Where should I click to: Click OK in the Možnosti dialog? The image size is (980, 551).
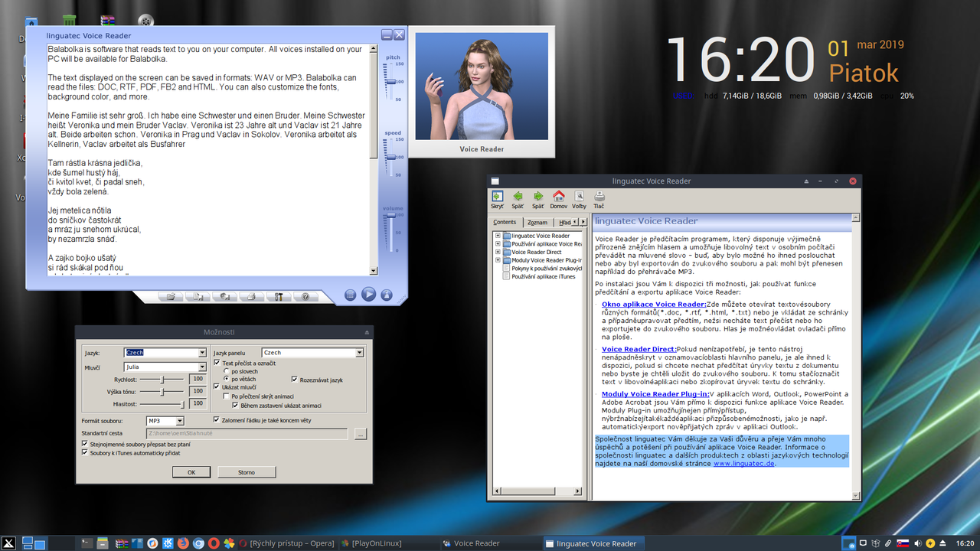[191, 472]
